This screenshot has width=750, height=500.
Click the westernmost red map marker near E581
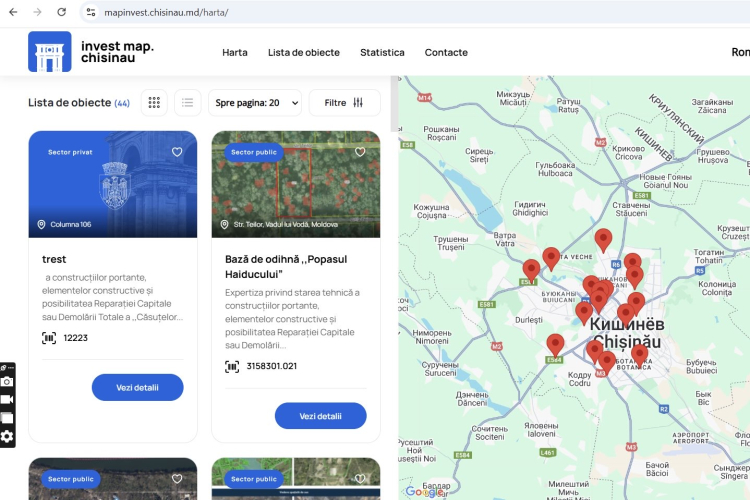(531, 270)
